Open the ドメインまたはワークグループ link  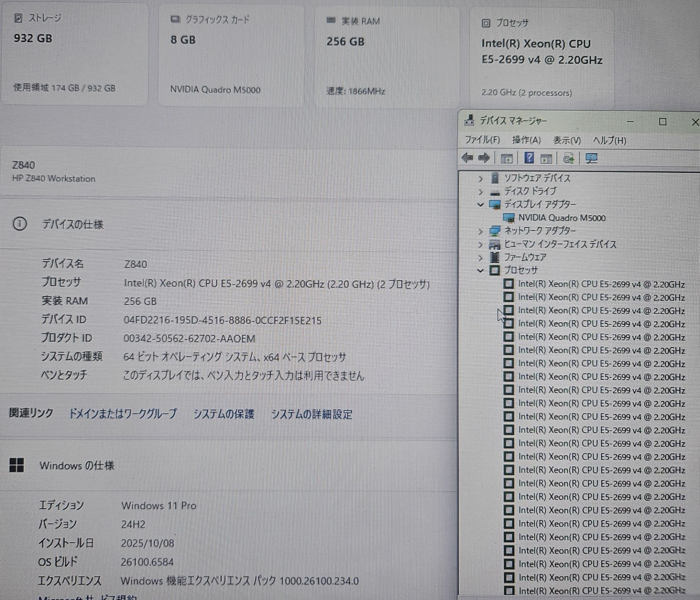(123, 414)
